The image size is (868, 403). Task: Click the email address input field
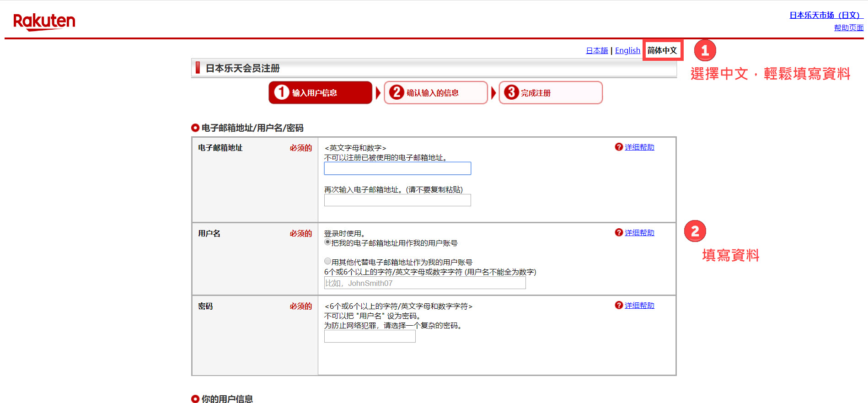[x=397, y=168]
